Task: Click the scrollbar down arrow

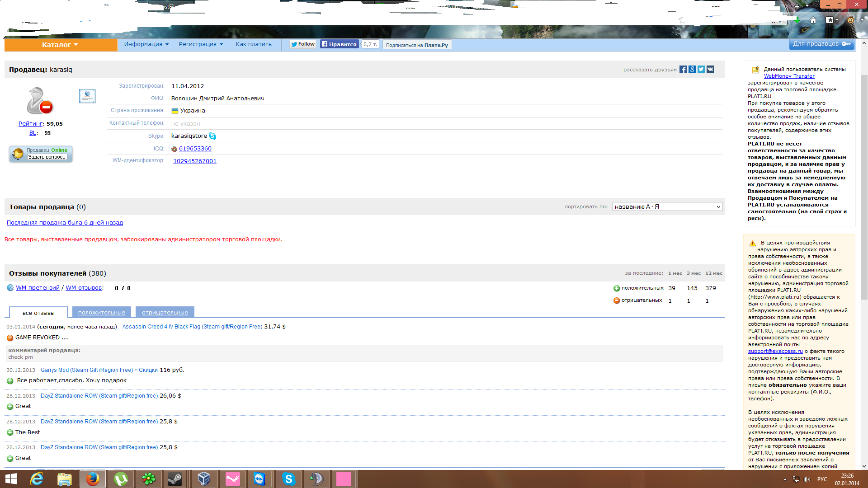Action: (x=864, y=466)
